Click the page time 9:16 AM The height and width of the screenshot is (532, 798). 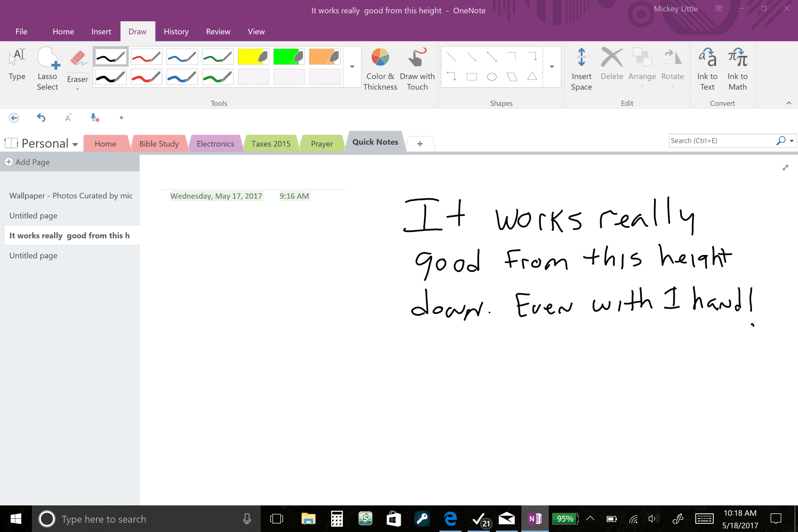click(294, 196)
